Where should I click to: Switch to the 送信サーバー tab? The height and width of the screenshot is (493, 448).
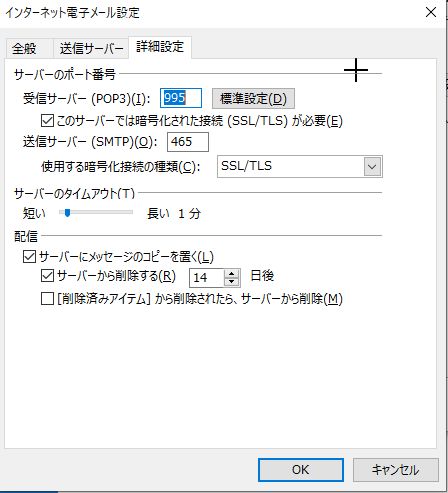point(91,49)
